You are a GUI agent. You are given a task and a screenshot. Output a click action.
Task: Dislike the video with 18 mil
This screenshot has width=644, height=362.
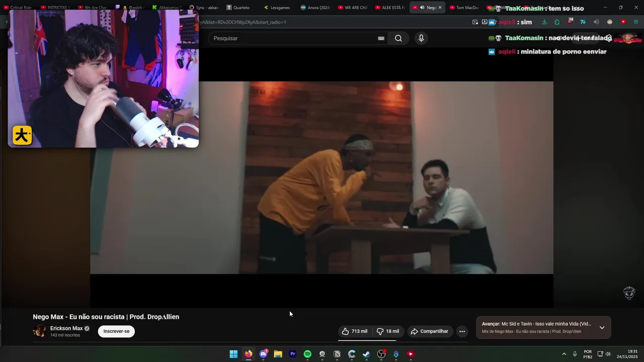(x=388, y=331)
